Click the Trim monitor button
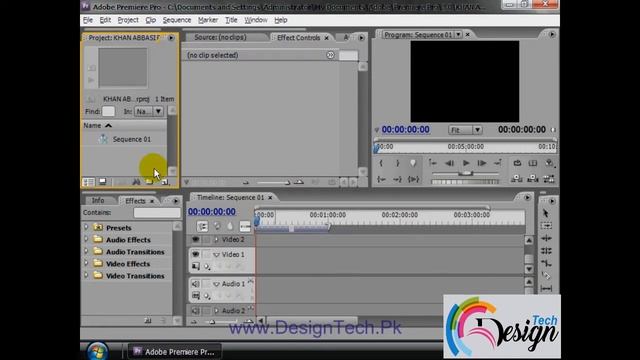Screen dimensions: 640x360 (549, 179)
